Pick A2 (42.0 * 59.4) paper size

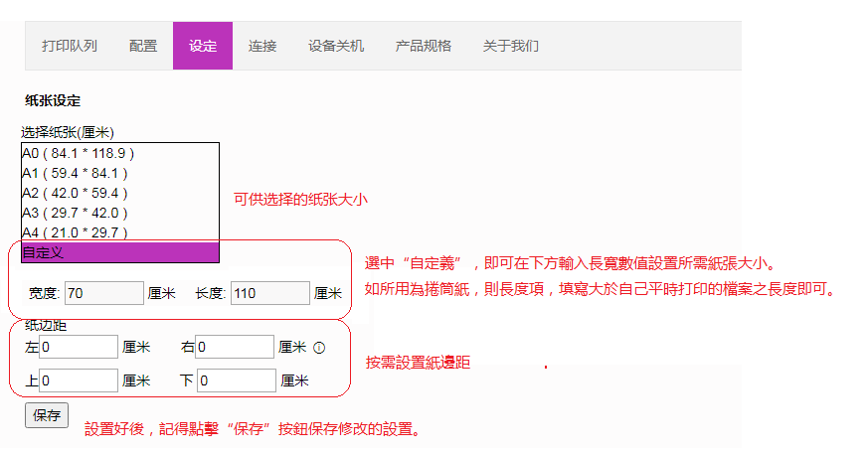tap(119, 193)
